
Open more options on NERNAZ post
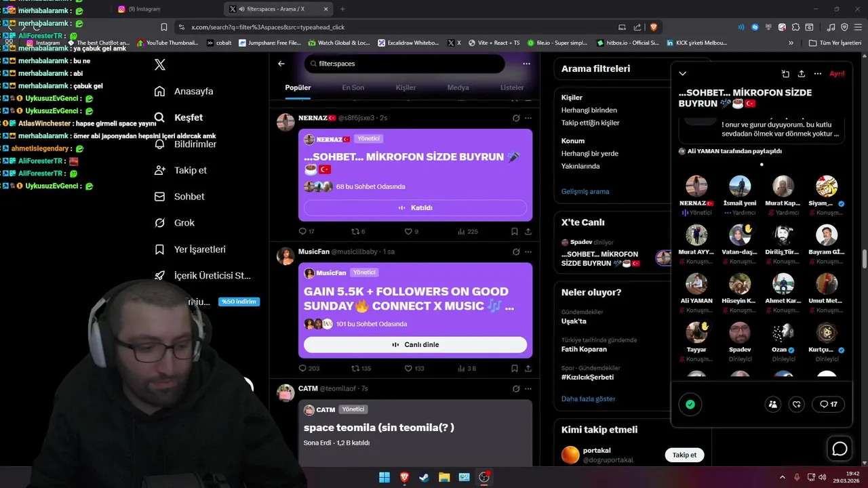pos(528,118)
